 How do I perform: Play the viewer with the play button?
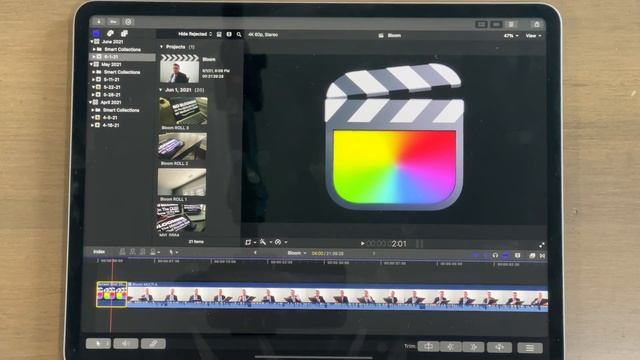pos(362,244)
